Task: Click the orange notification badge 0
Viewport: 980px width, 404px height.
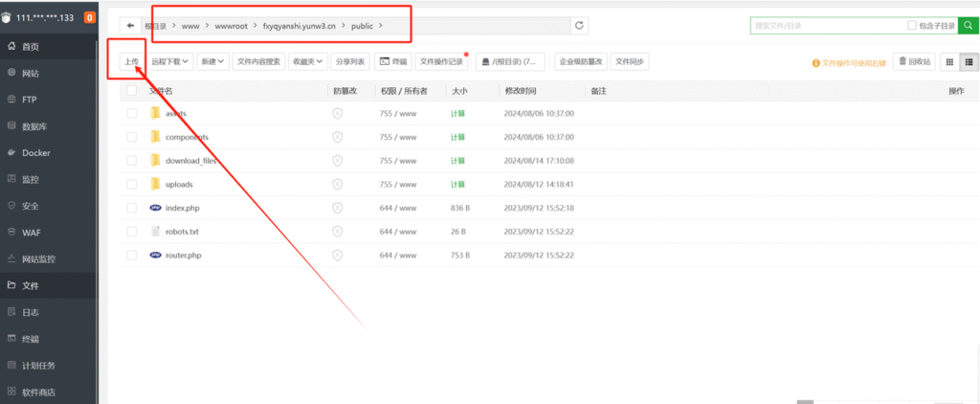Action: point(89,17)
